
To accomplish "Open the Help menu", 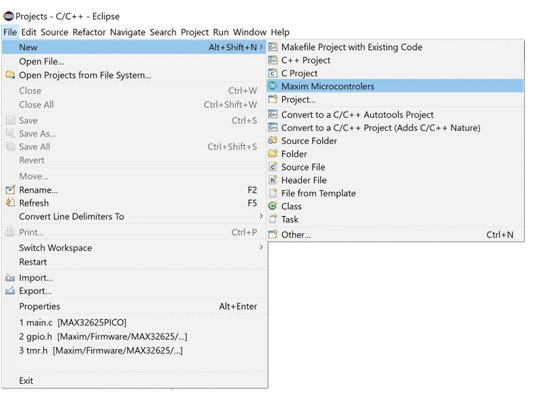I will pyautogui.click(x=280, y=32).
